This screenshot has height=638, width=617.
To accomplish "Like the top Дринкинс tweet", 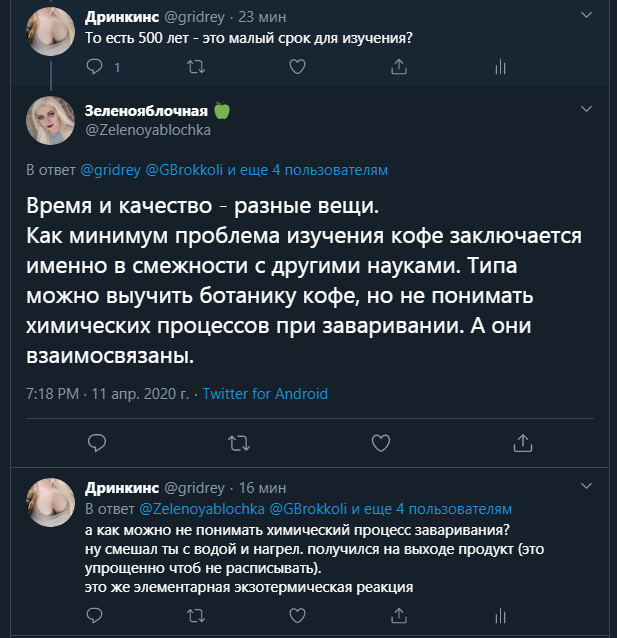I will pos(296,67).
